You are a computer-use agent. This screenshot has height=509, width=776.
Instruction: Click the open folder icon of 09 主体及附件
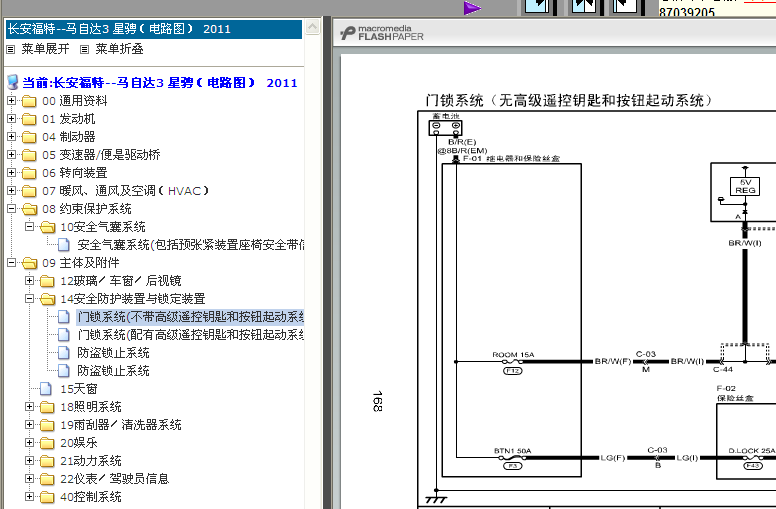pos(30,263)
